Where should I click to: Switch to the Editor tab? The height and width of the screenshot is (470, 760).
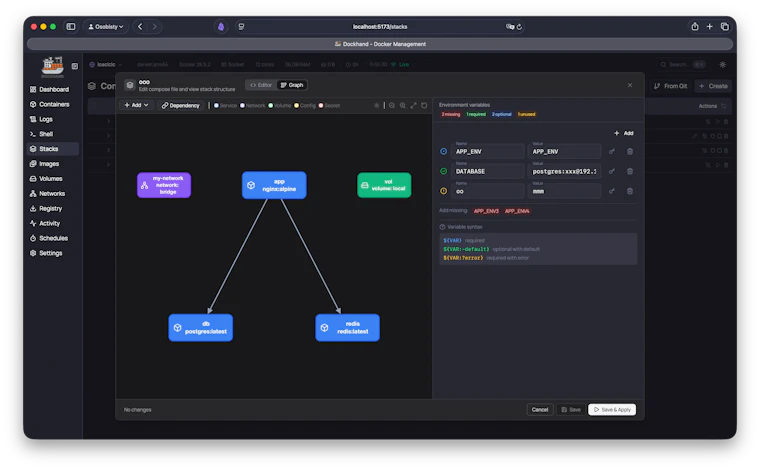pos(261,85)
